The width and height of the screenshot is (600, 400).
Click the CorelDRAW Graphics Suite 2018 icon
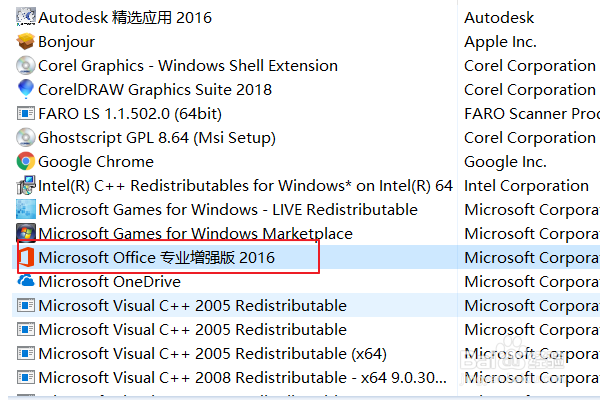click(x=26, y=89)
